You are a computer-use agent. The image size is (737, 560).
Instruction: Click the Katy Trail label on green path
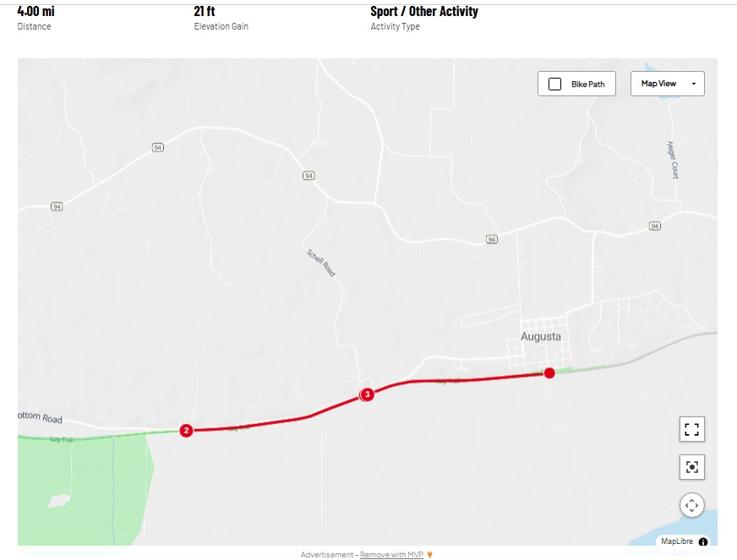pyautogui.click(x=62, y=440)
